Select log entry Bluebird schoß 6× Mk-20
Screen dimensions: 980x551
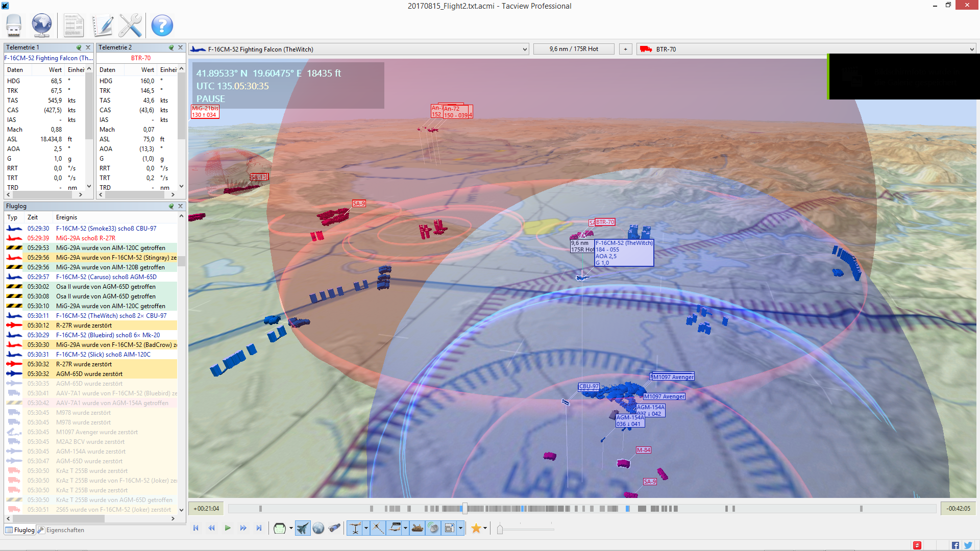(x=91, y=335)
